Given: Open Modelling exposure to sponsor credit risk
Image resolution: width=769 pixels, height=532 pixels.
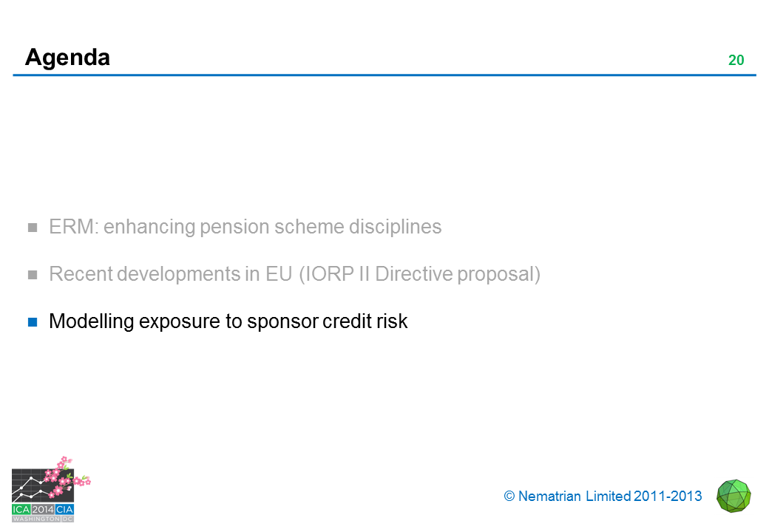Looking at the screenshot, I should point(228,321).
